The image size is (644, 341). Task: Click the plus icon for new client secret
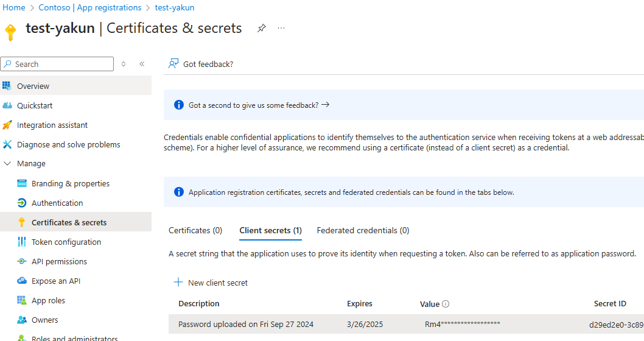(x=178, y=283)
